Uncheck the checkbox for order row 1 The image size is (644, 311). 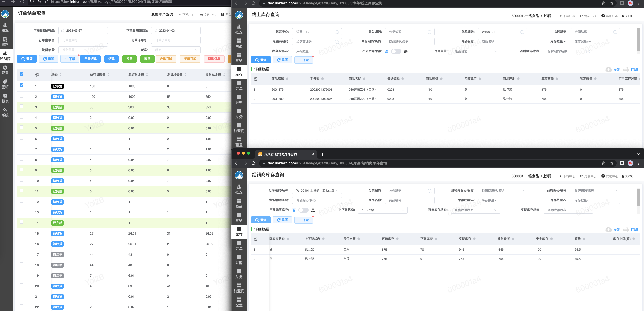coord(22,85)
